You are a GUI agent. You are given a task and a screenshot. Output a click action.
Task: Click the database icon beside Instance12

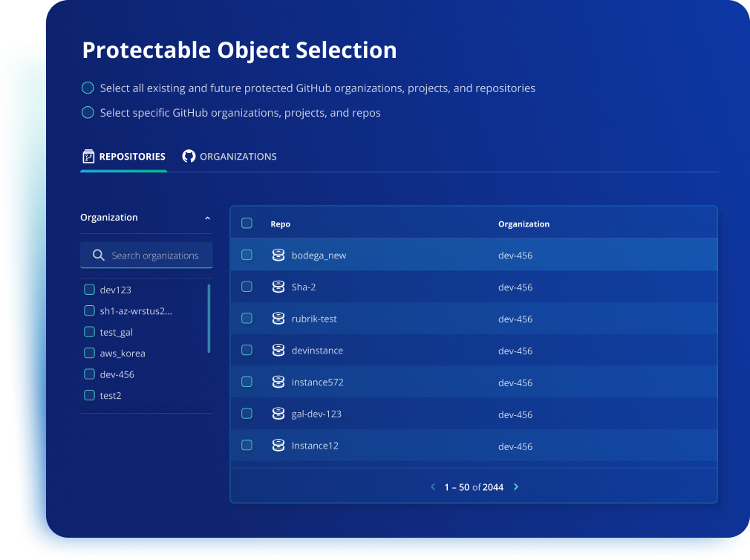pyautogui.click(x=278, y=446)
